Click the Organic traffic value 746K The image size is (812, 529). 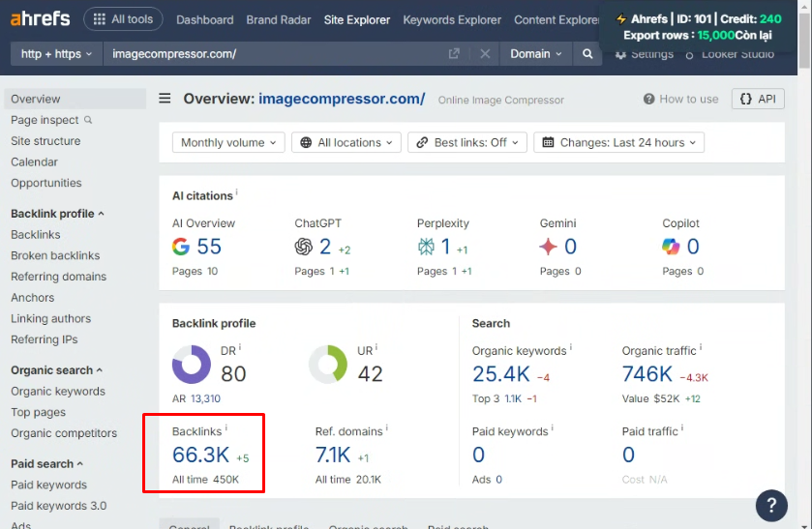click(647, 373)
